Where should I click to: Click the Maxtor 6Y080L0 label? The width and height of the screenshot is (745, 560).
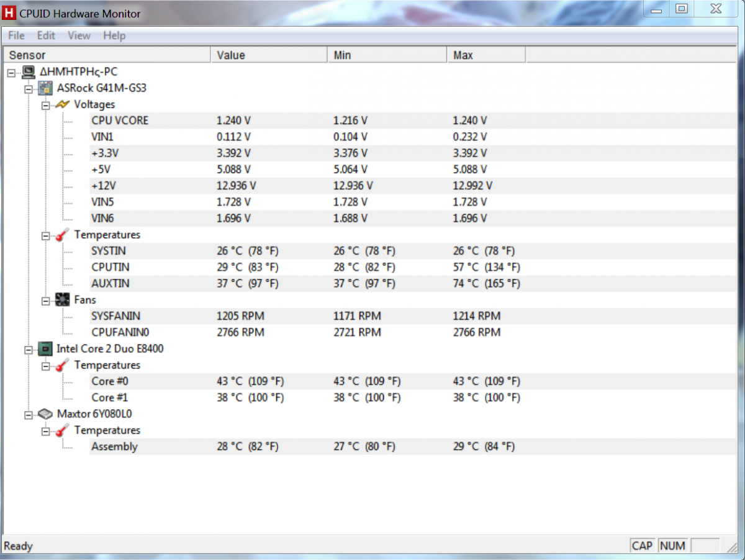[94, 414]
